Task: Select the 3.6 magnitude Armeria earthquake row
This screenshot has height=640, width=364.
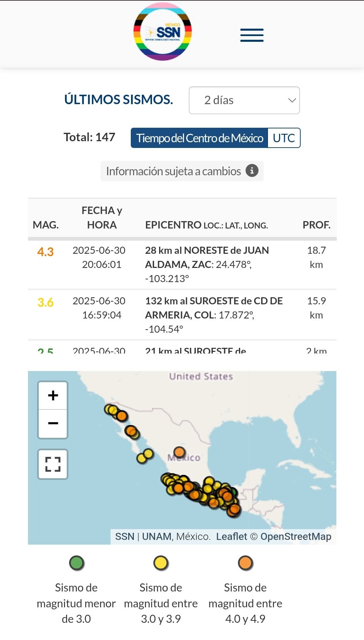Action: (x=182, y=315)
